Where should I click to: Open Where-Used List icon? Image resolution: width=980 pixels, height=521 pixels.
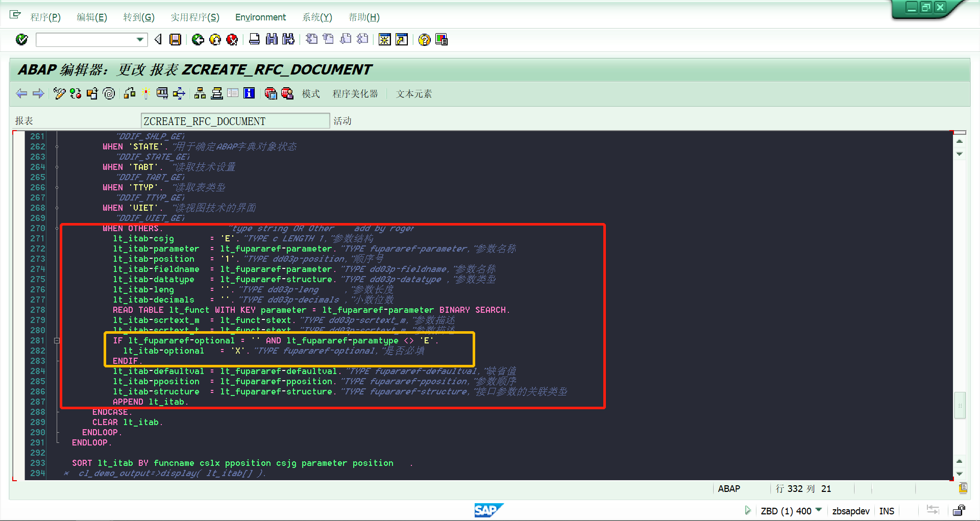[x=179, y=93]
